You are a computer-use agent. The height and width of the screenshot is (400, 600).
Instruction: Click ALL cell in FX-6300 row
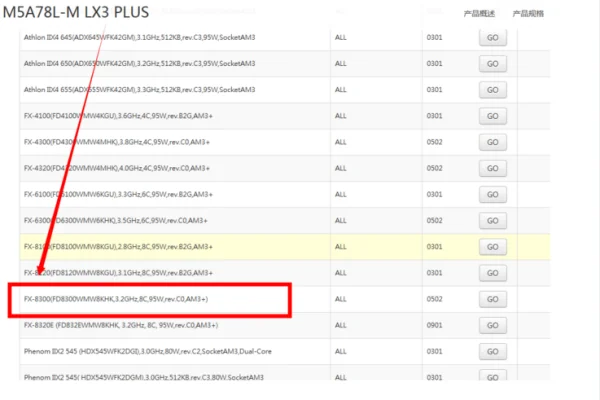pos(341,220)
